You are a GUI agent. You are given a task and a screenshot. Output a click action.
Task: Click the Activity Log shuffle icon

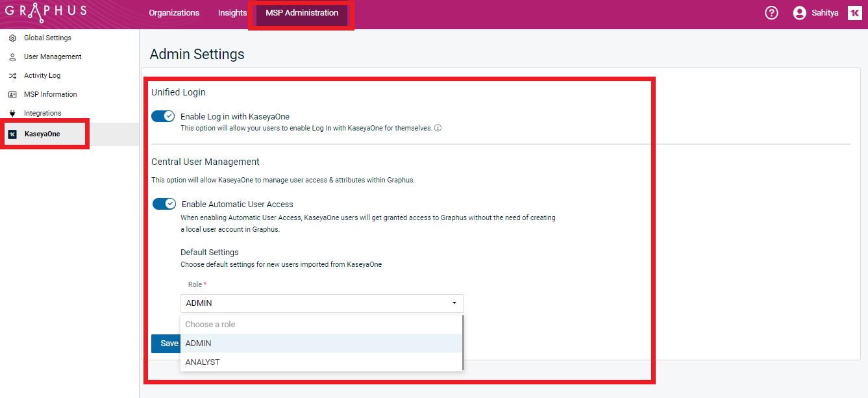click(12, 76)
